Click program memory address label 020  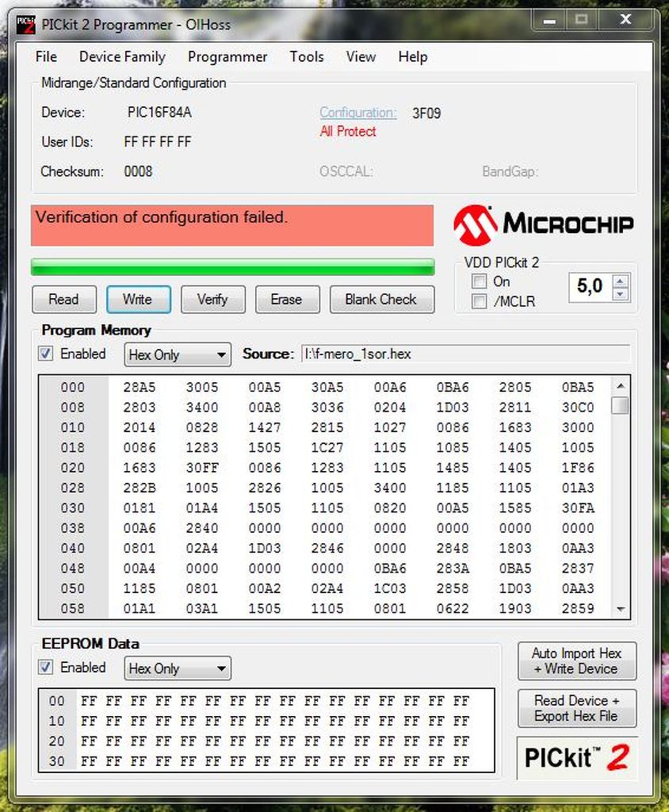pos(72,468)
